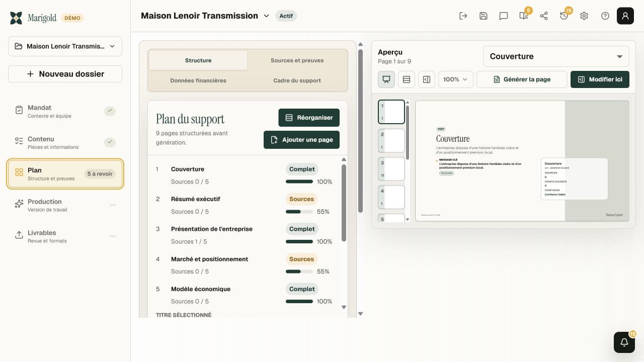
Task: Select Marché et positionnement row title
Action: (x=210, y=259)
